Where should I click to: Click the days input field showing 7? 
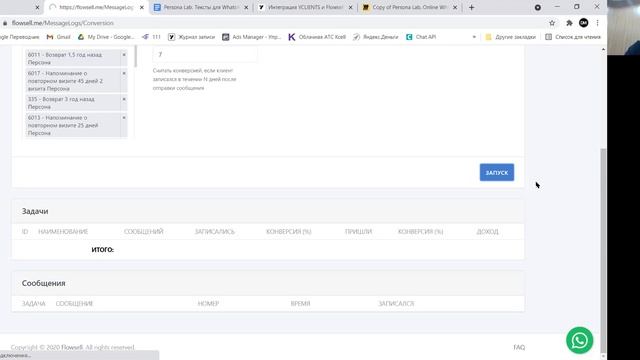pyautogui.click(x=205, y=54)
